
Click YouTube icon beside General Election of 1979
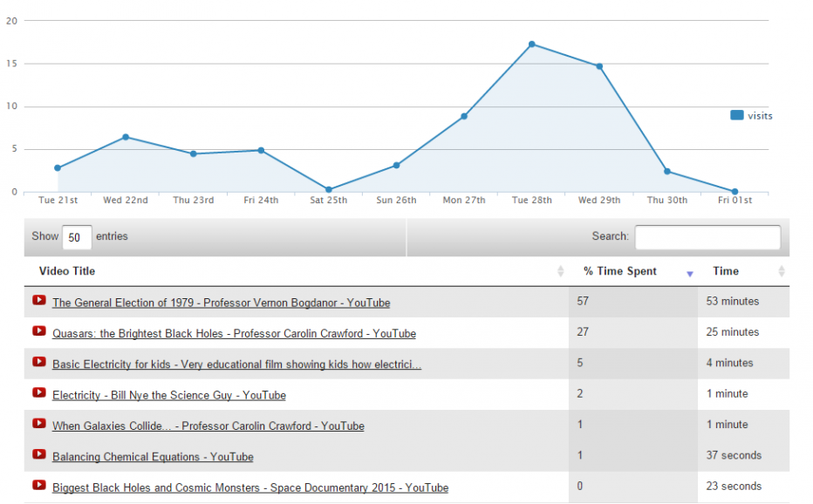coord(39,300)
